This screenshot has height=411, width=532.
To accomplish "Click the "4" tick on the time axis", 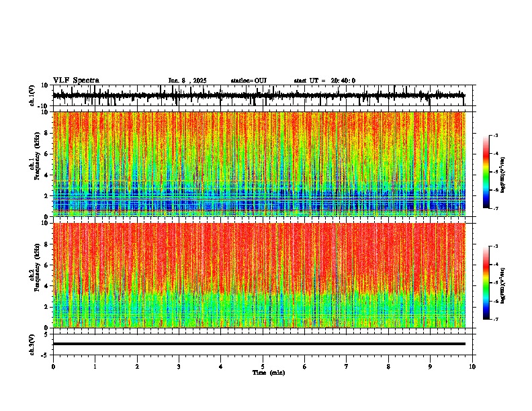I will [x=220, y=367].
